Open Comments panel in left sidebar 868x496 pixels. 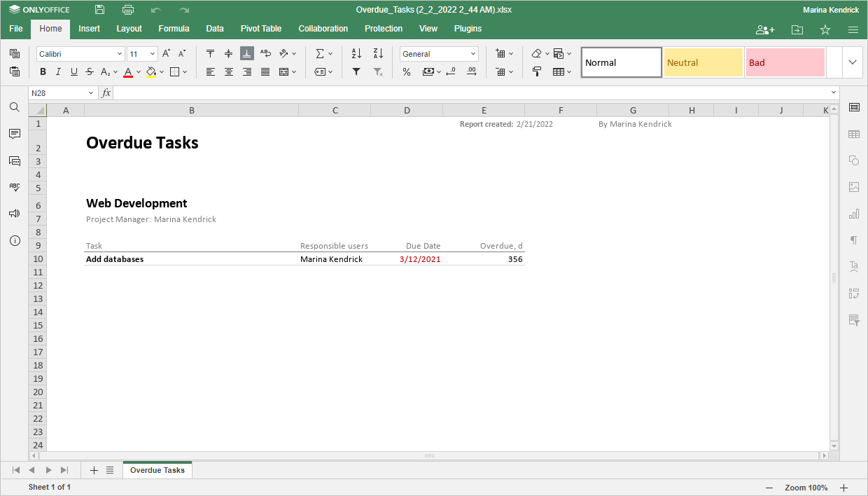(14, 134)
